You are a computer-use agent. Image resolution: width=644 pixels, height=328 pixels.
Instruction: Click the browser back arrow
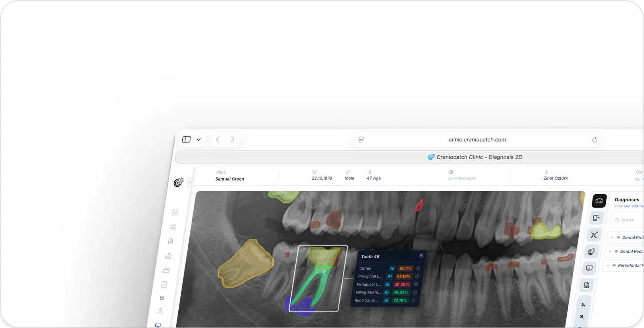217,139
